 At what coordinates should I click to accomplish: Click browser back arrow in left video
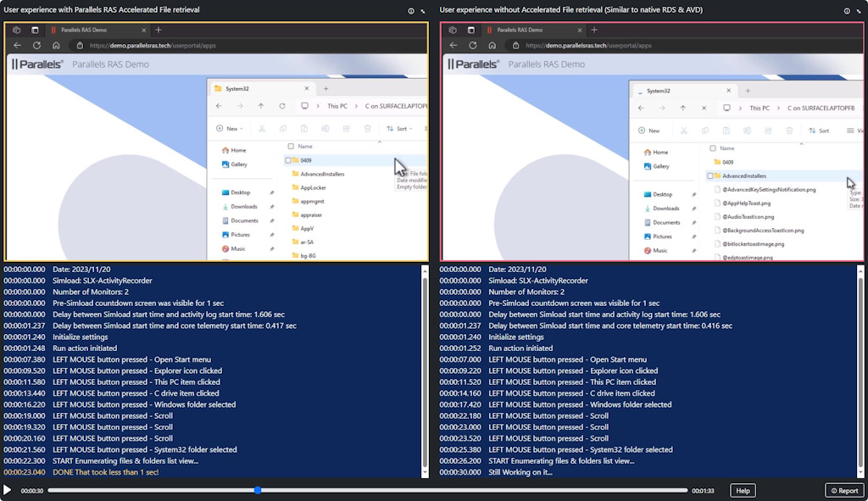17,45
